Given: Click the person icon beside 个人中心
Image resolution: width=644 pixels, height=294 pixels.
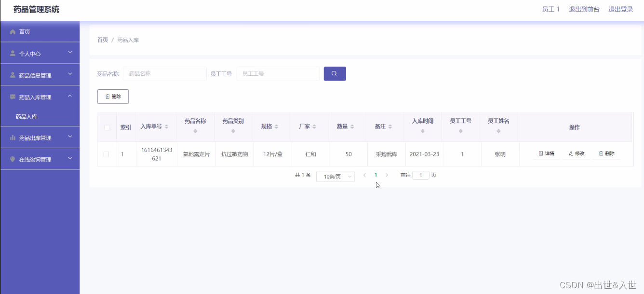Looking at the screenshot, I should [x=13, y=54].
